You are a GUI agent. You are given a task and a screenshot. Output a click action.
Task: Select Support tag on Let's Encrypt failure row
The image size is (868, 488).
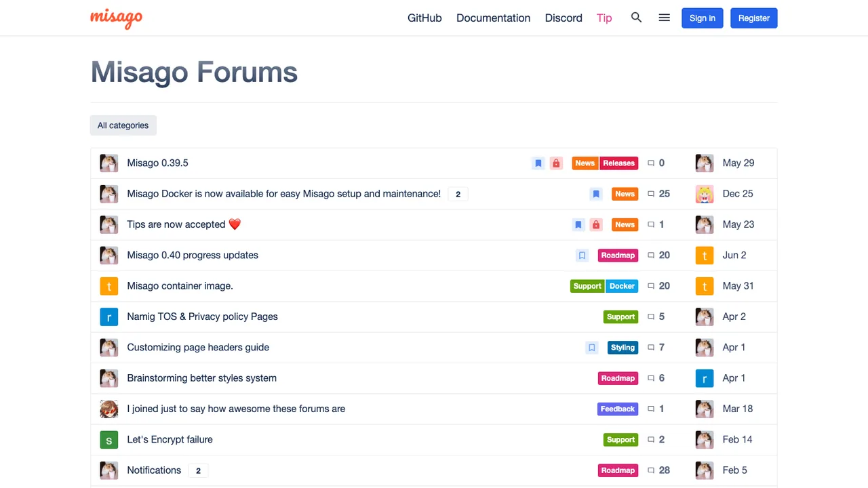click(x=620, y=440)
